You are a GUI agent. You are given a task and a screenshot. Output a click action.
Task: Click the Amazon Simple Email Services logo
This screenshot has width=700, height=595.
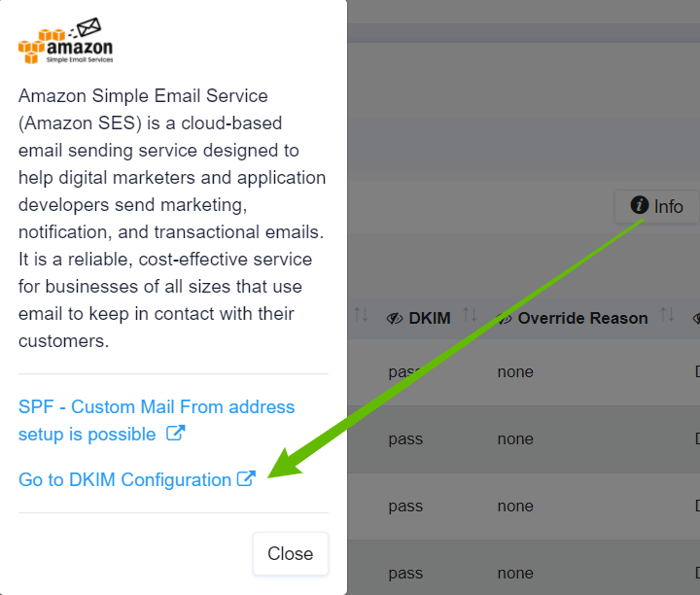coord(66,41)
